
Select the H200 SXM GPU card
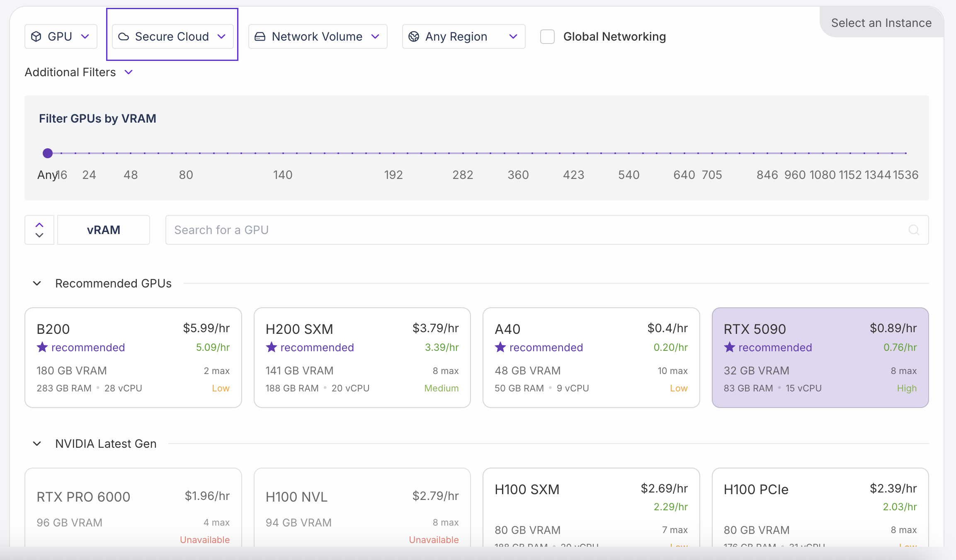click(362, 357)
